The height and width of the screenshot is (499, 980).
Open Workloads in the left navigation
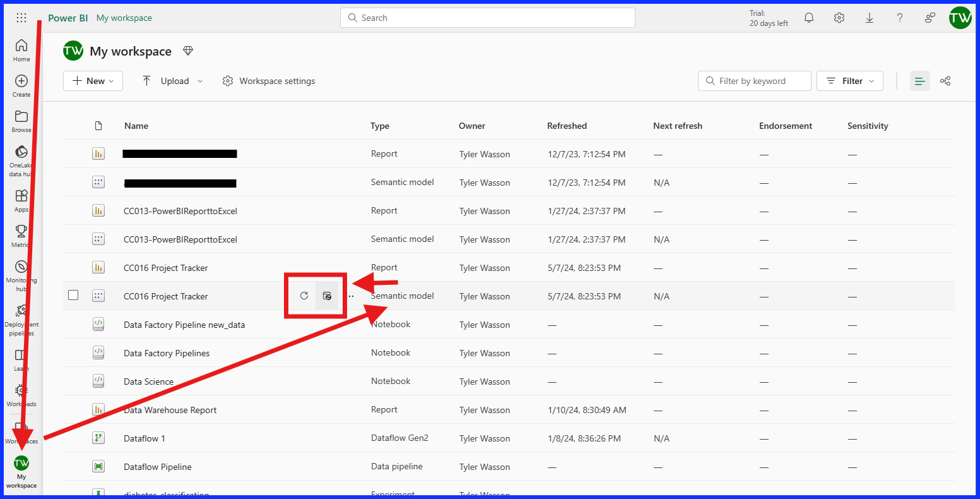click(x=21, y=395)
